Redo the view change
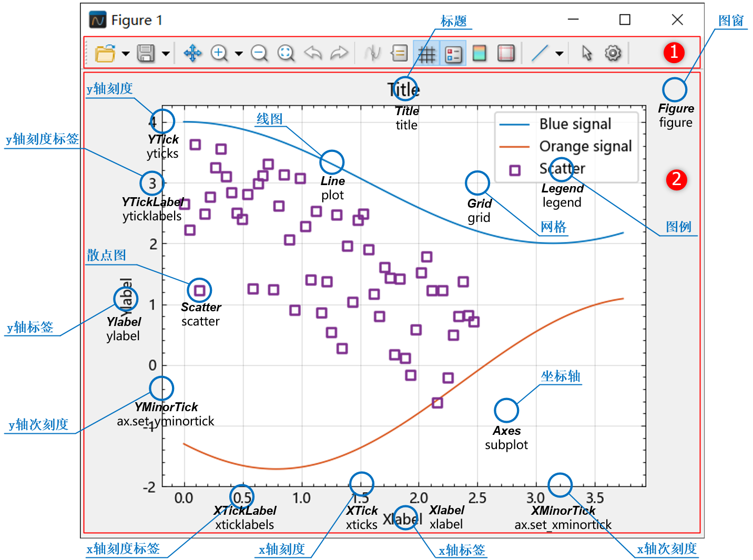 [339, 53]
